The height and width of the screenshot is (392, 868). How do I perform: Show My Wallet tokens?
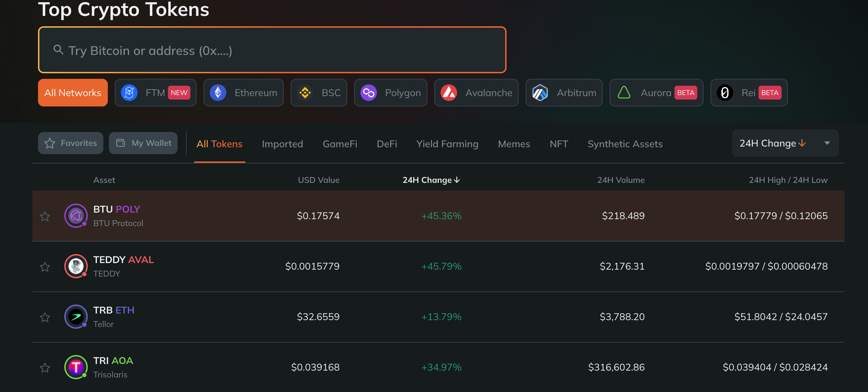point(143,143)
